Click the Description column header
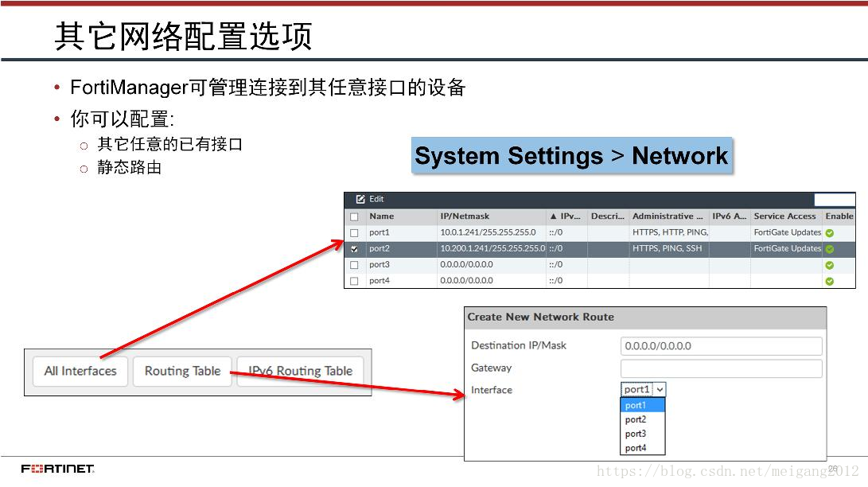 click(x=607, y=216)
